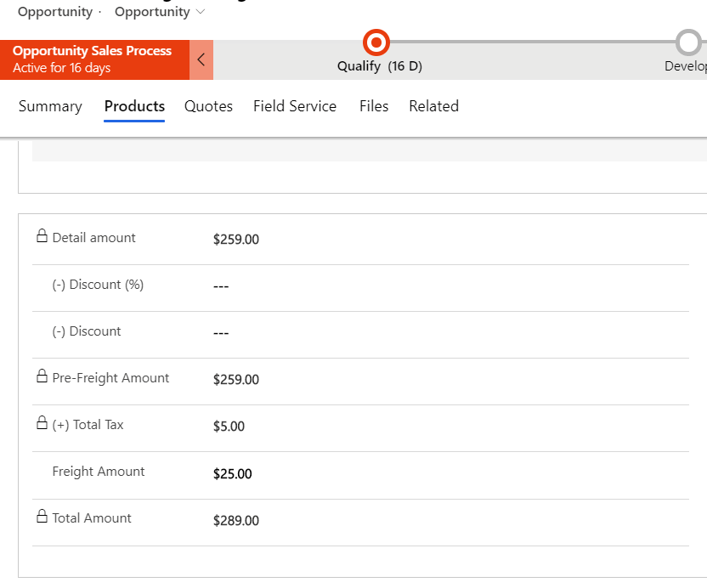
Task: Click the Freight Amount label
Action: (x=99, y=472)
